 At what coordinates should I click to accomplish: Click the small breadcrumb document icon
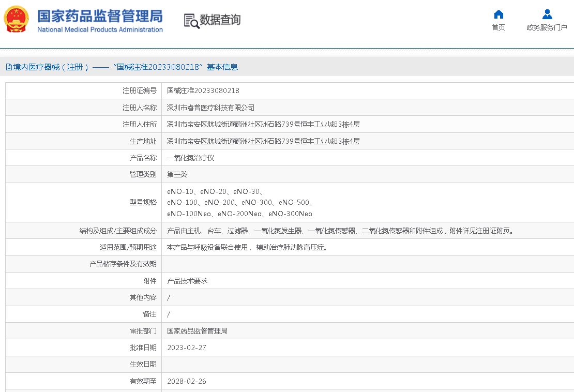[8, 67]
